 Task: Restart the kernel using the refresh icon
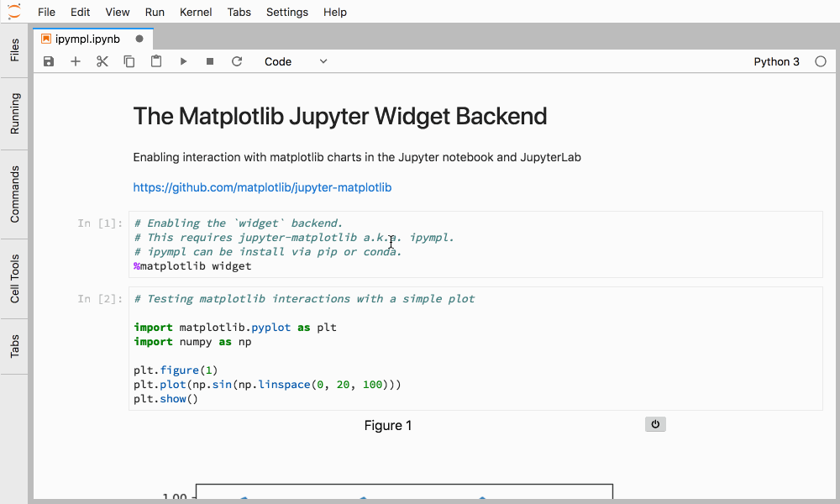[237, 60]
